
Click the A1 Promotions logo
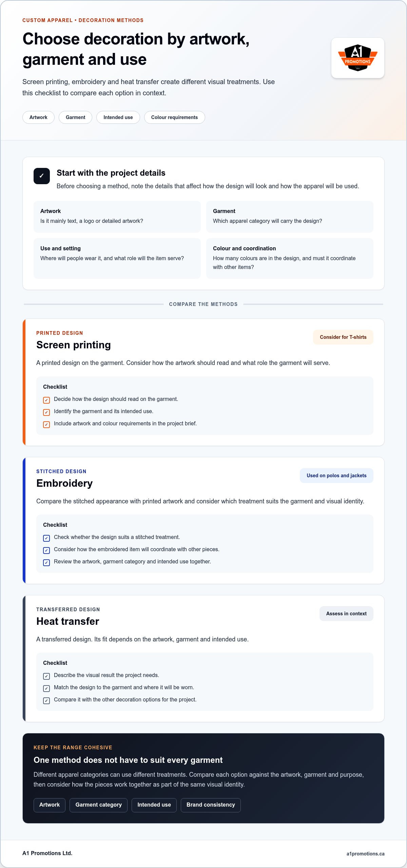(357, 58)
